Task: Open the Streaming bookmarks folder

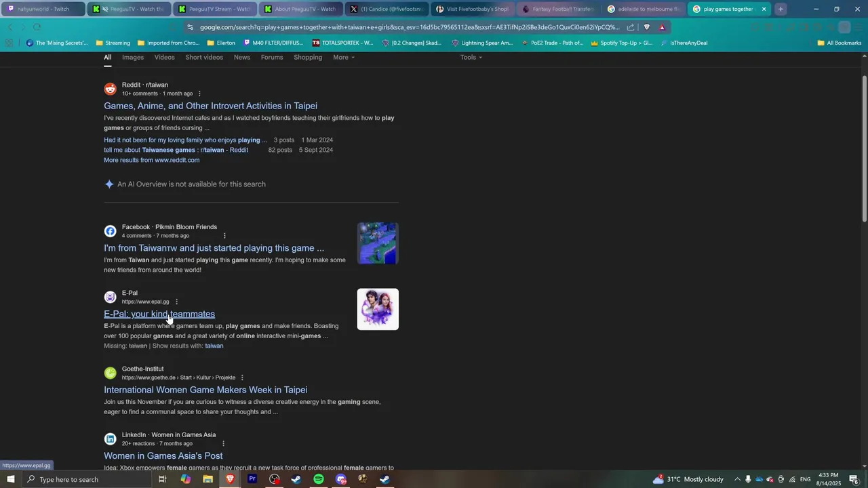Action: coord(113,43)
